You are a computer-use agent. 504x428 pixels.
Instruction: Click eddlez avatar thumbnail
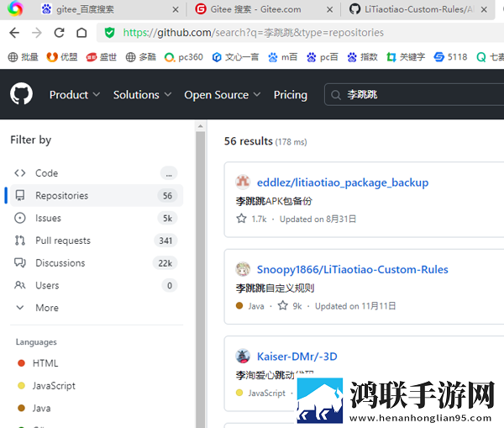(243, 182)
